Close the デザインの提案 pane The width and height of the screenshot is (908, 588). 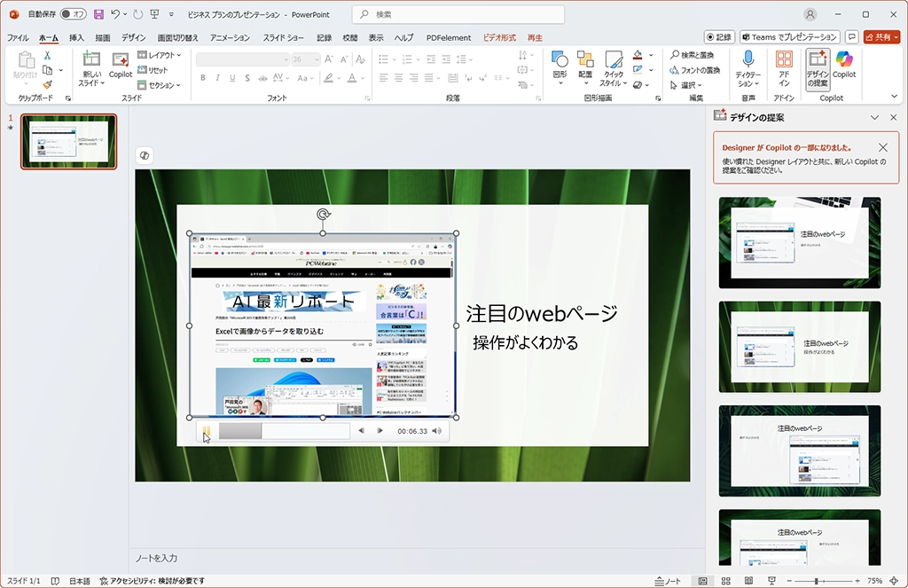[893, 117]
